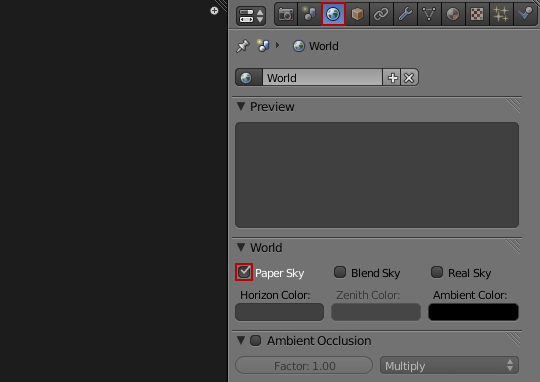Open the Scene properties tab
This screenshot has width=540, height=382.
point(310,14)
